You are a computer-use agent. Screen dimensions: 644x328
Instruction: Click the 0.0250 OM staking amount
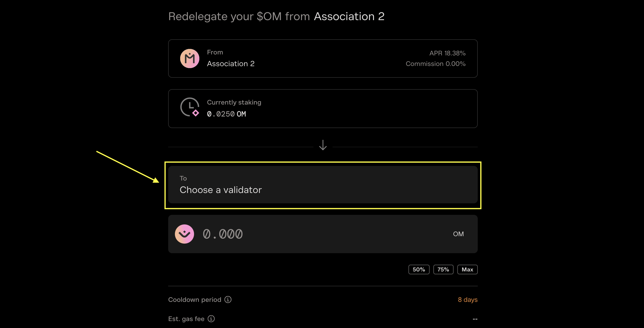[226, 114]
